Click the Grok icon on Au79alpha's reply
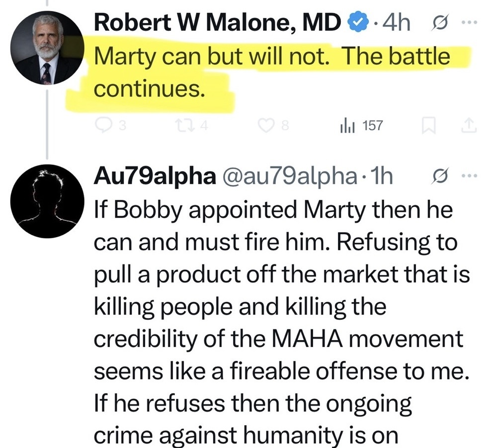The image size is (490, 448). 440,178
